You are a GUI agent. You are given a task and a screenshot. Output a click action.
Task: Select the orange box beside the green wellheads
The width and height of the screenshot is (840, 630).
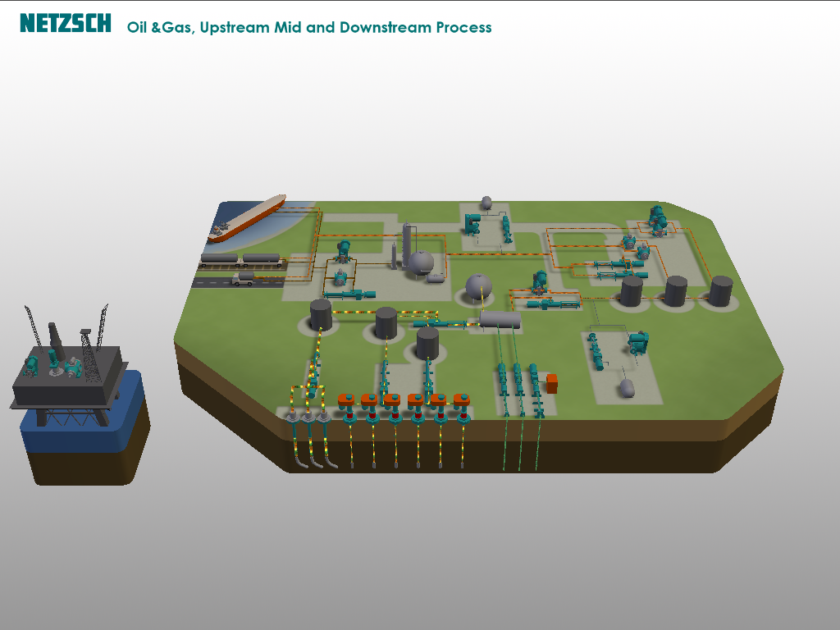[x=552, y=384]
